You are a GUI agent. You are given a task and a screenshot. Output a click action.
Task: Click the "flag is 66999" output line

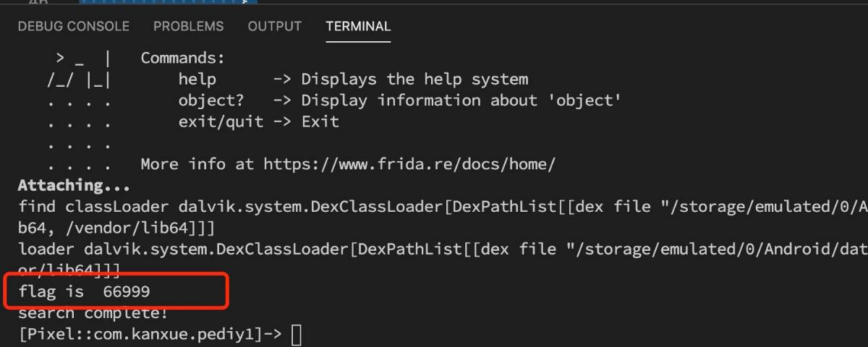(x=85, y=292)
